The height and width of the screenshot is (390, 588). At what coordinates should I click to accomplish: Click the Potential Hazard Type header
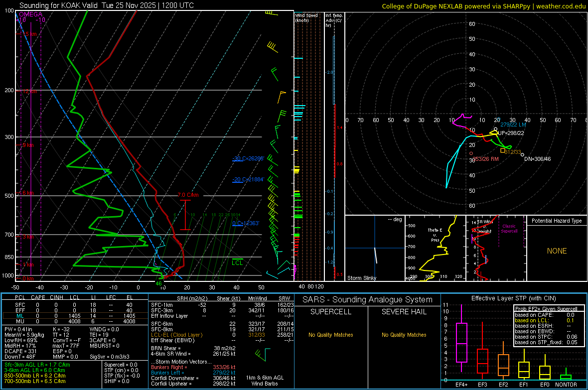click(x=557, y=221)
